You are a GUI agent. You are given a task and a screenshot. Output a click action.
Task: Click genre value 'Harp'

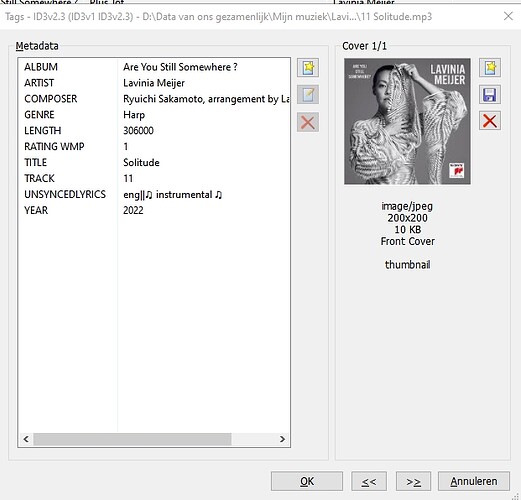click(x=134, y=115)
